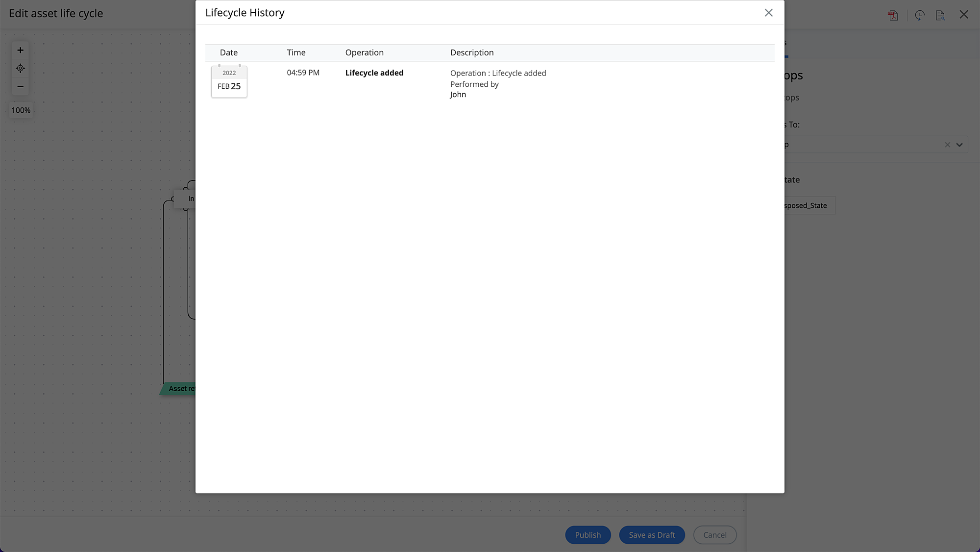Clear the Applies To selection

point(947,145)
